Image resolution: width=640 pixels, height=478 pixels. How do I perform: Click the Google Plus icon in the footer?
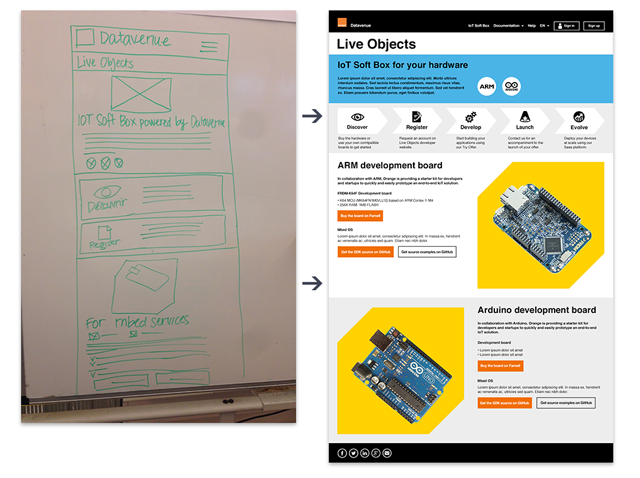point(376,453)
